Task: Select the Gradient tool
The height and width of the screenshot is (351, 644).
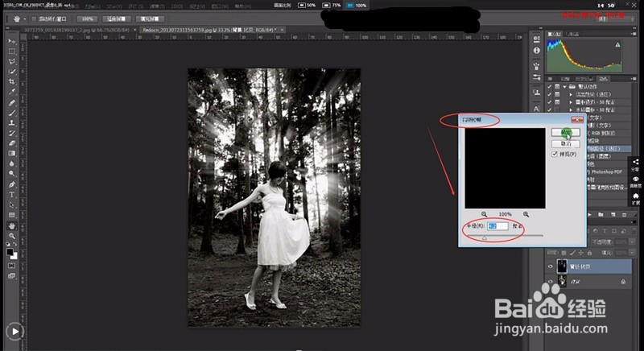Action: 12,153
